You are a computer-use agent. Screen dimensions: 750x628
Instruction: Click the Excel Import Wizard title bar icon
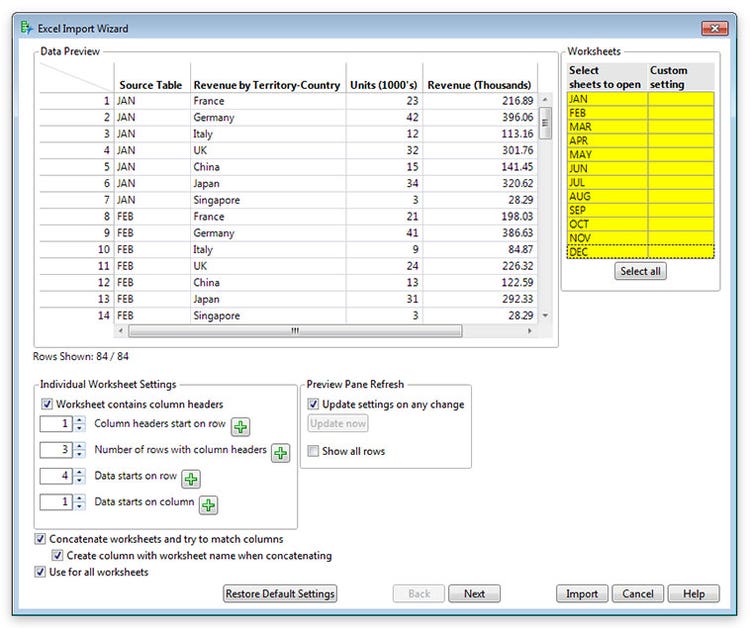pos(26,29)
